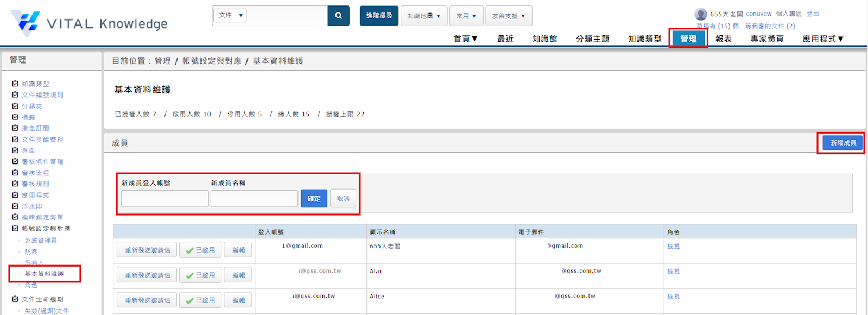Select 系統管理員 in the sidebar tree
The width and height of the screenshot is (868, 315).
[x=41, y=240]
